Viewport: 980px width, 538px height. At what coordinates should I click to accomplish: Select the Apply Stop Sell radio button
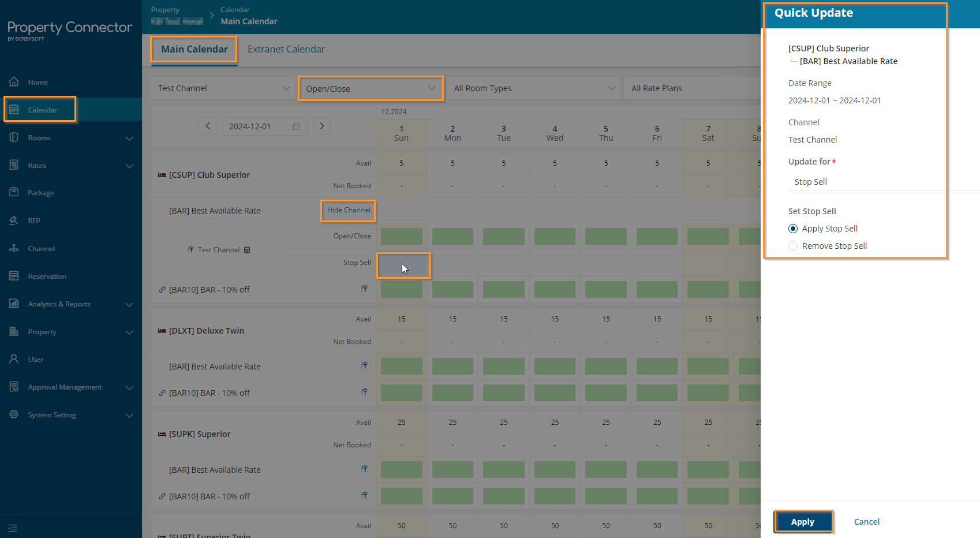[x=793, y=229]
